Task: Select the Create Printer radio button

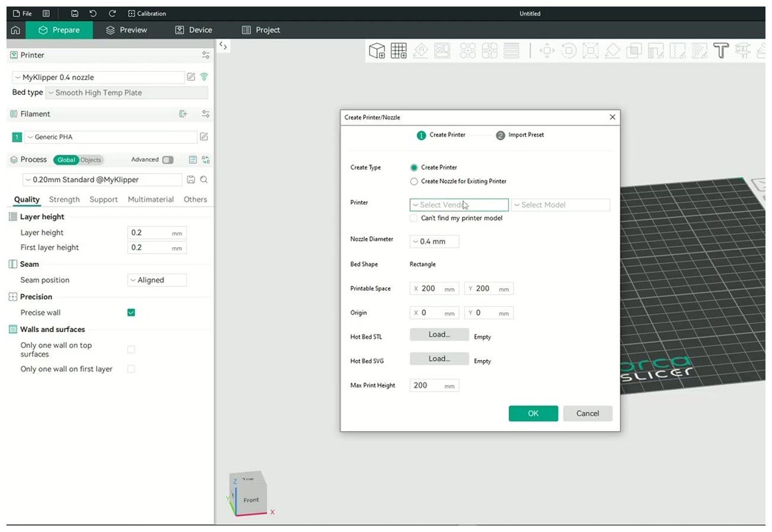Action: (x=414, y=168)
